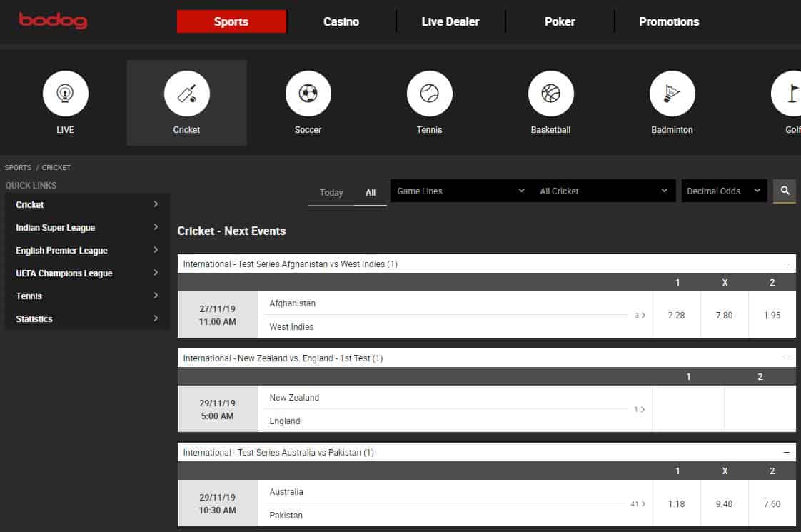Image resolution: width=801 pixels, height=532 pixels.
Task: Click the 27/11/19 11:00 AM date cell
Action: 218,316
